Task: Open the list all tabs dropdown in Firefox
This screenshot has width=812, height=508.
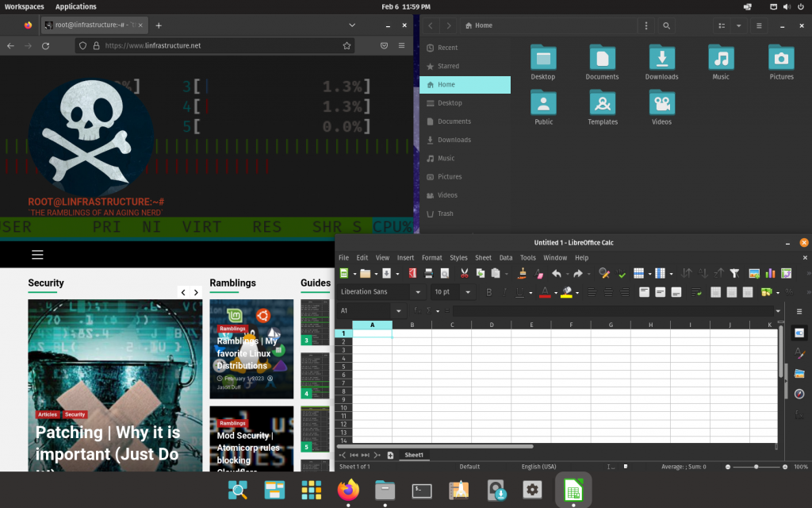Action: coord(352,25)
